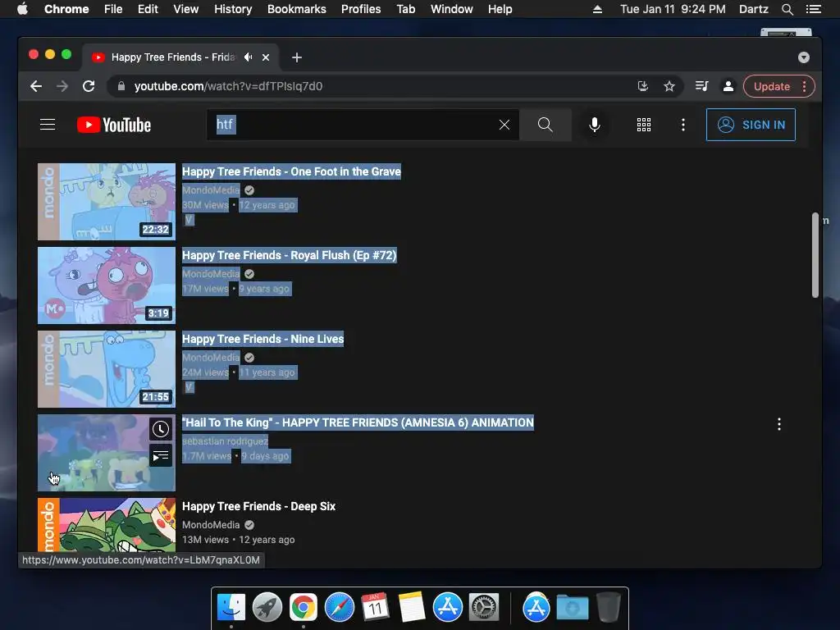This screenshot has height=630, width=840.
Task: Add Hail To The King to the queue
Action: coord(161,456)
